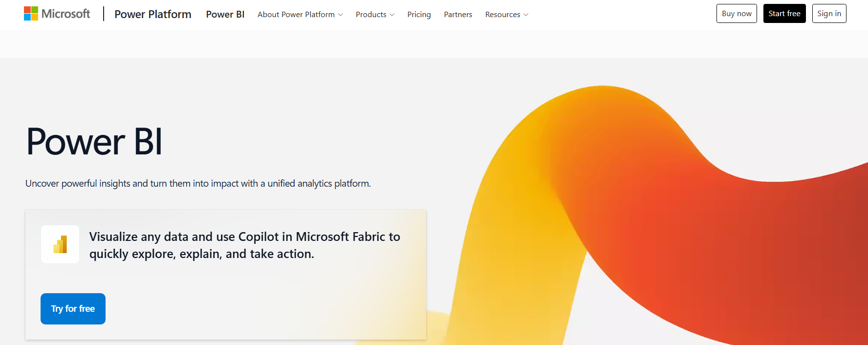Open the Power Platform home link

[x=153, y=14]
